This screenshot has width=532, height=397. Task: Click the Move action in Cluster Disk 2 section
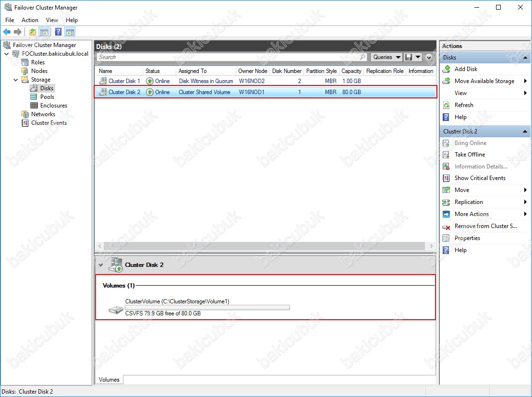[x=462, y=190]
